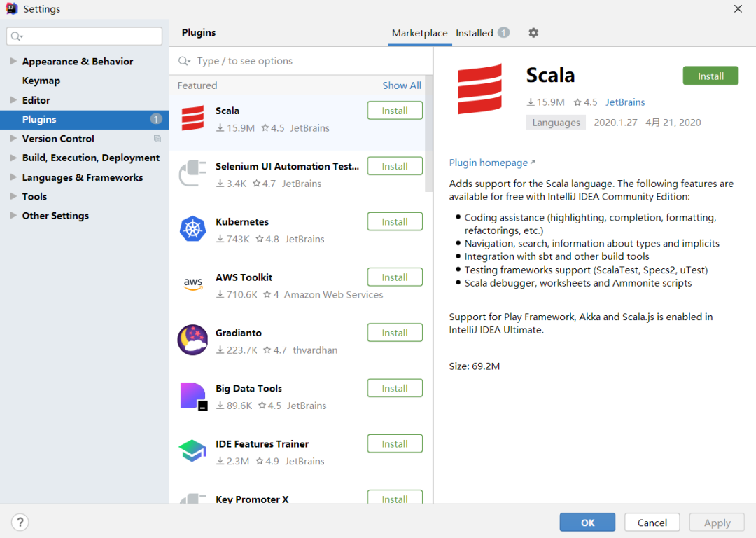Select Languages & Frameworks settings
This screenshot has height=538, width=756.
coord(83,177)
